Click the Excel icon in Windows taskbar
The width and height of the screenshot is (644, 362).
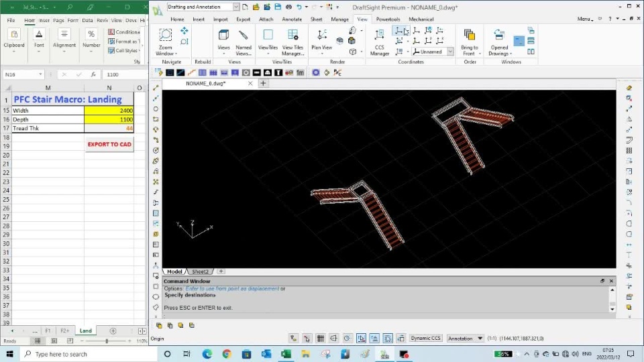[x=286, y=354]
